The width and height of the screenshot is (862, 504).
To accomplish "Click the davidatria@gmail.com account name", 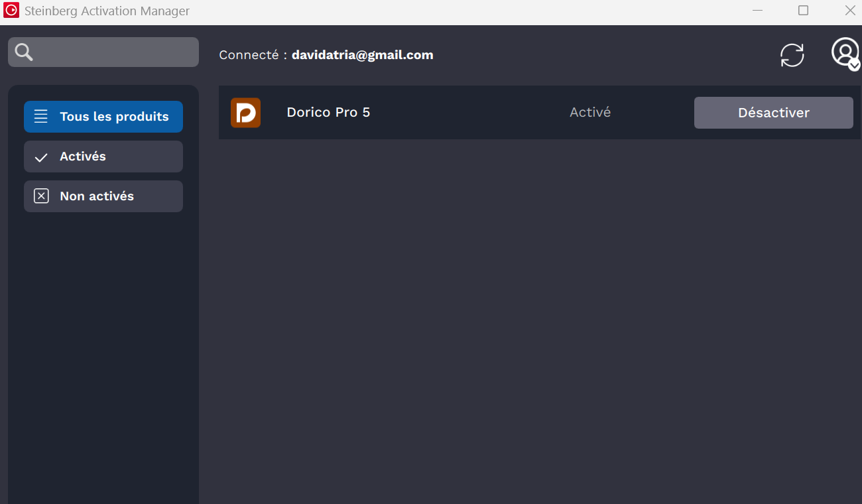I will (362, 54).
